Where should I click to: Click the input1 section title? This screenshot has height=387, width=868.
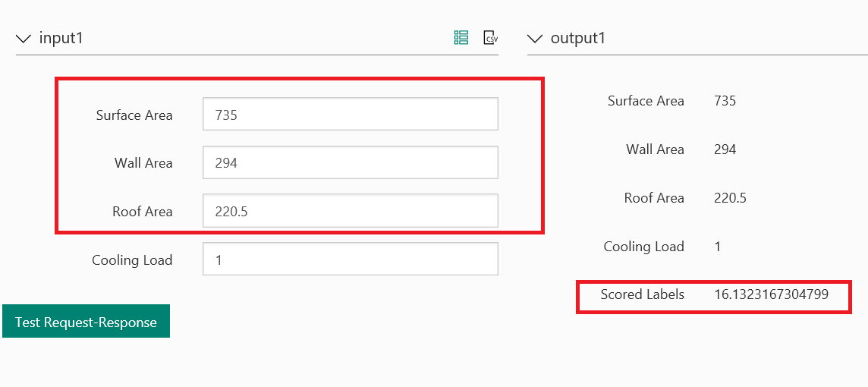click(61, 38)
